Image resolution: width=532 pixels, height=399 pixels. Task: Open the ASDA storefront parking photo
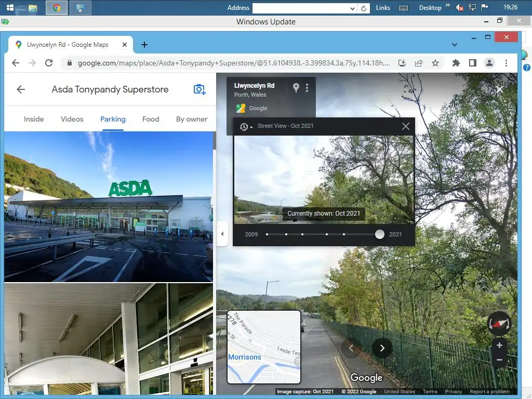pos(109,207)
